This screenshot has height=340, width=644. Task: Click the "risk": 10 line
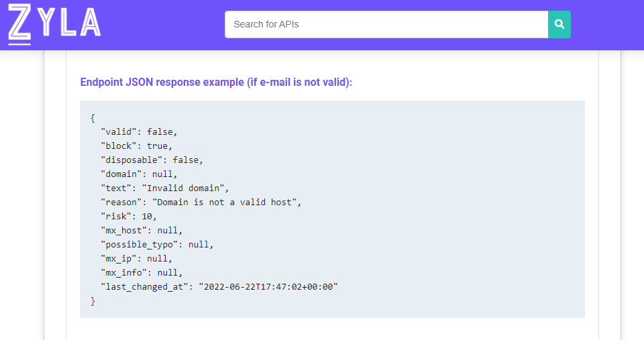pyautogui.click(x=129, y=217)
